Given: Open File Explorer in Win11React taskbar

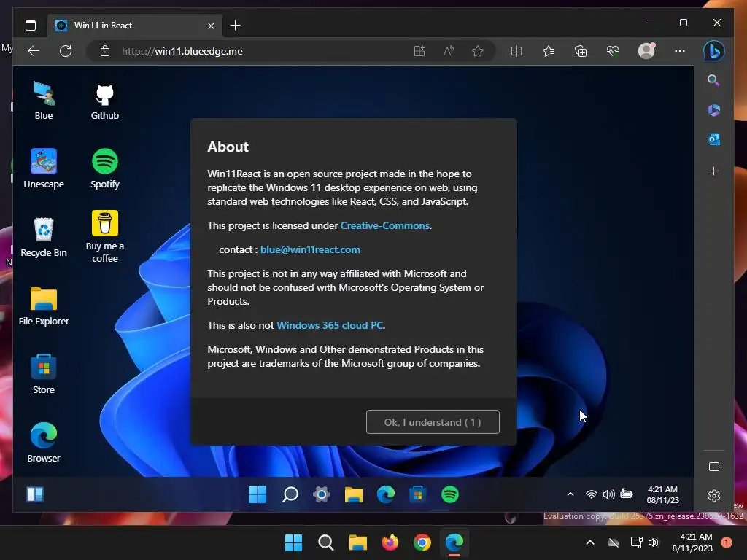Looking at the screenshot, I should pyautogui.click(x=354, y=494).
